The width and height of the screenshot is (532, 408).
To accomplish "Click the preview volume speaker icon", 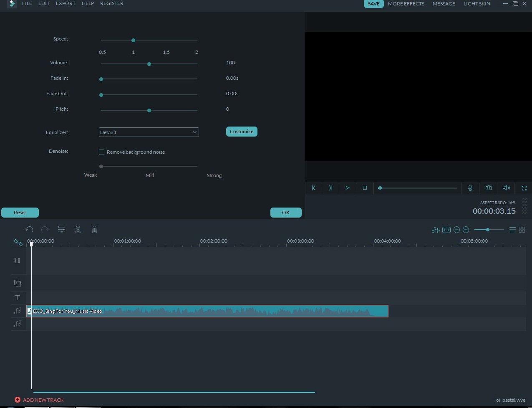I will tap(506, 188).
